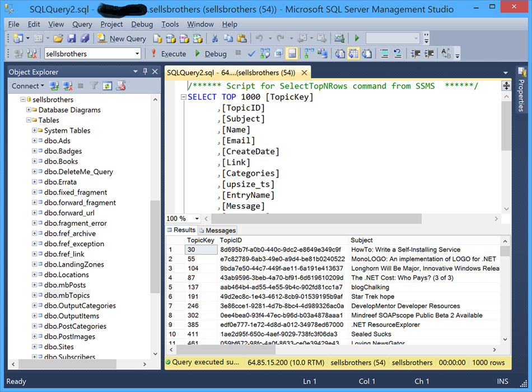
Task: Click the New Query button
Action: pos(122,38)
